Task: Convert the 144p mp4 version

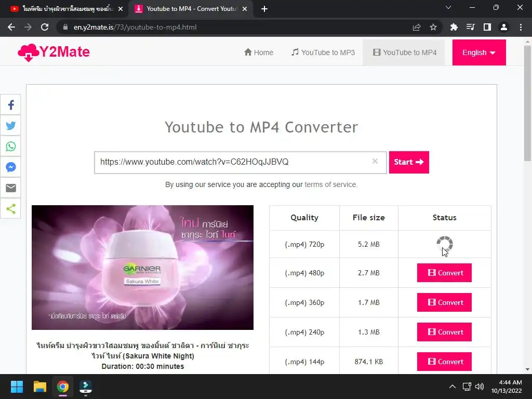Action: point(444,362)
